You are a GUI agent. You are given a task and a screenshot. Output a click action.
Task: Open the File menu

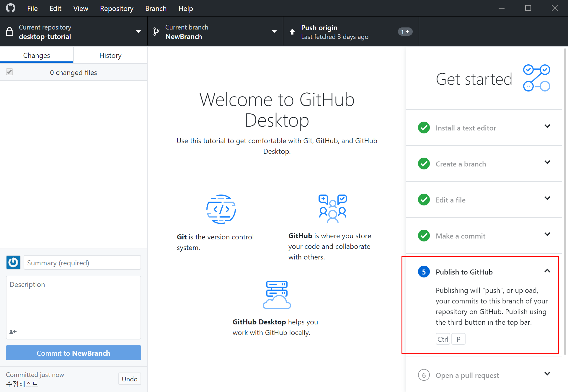(x=32, y=8)
